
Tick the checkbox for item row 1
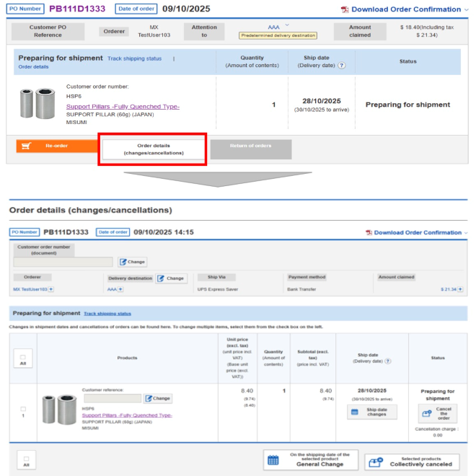pos(23,409)
